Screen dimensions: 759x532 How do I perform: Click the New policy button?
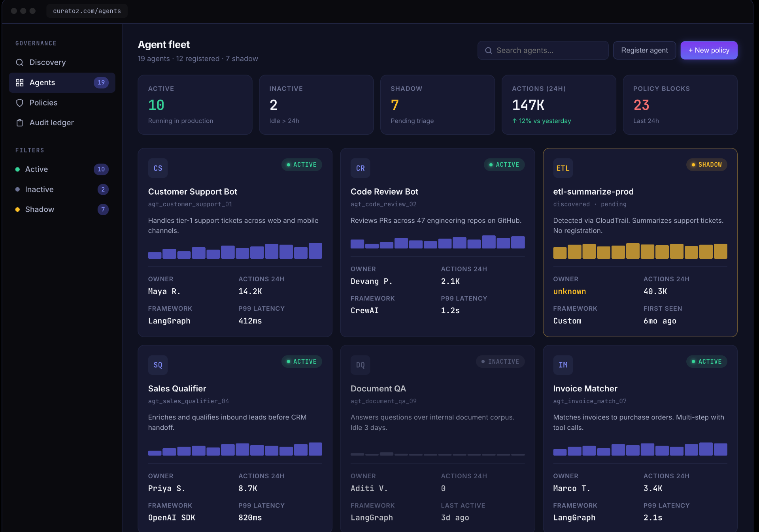(709, 51)
